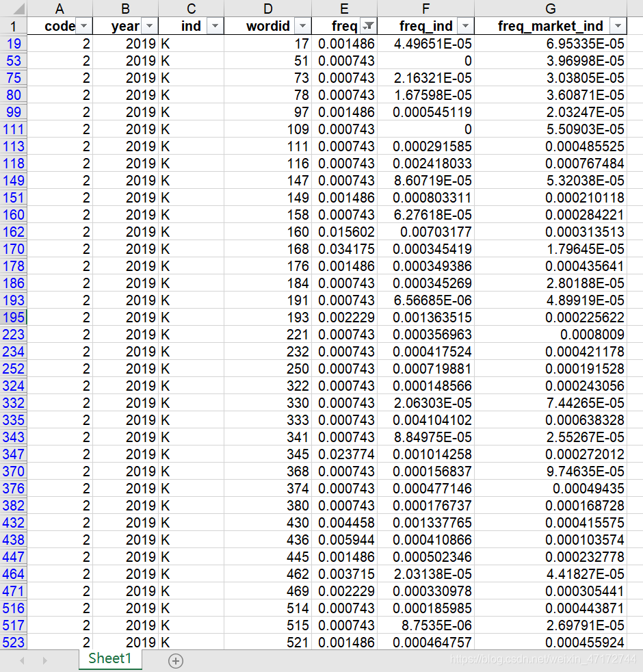
Task: Click the 'wordid' header cell
Action: (x=267, y=26)
